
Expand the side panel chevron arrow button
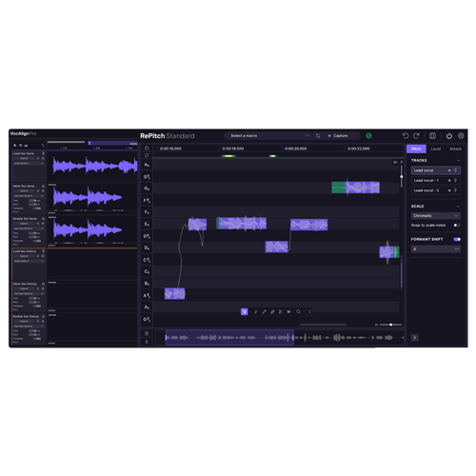tap(415, 338)
